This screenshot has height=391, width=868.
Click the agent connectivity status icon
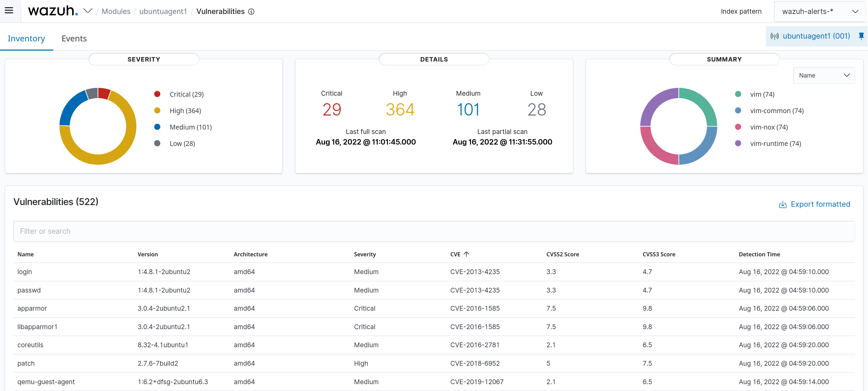point(775,36)
